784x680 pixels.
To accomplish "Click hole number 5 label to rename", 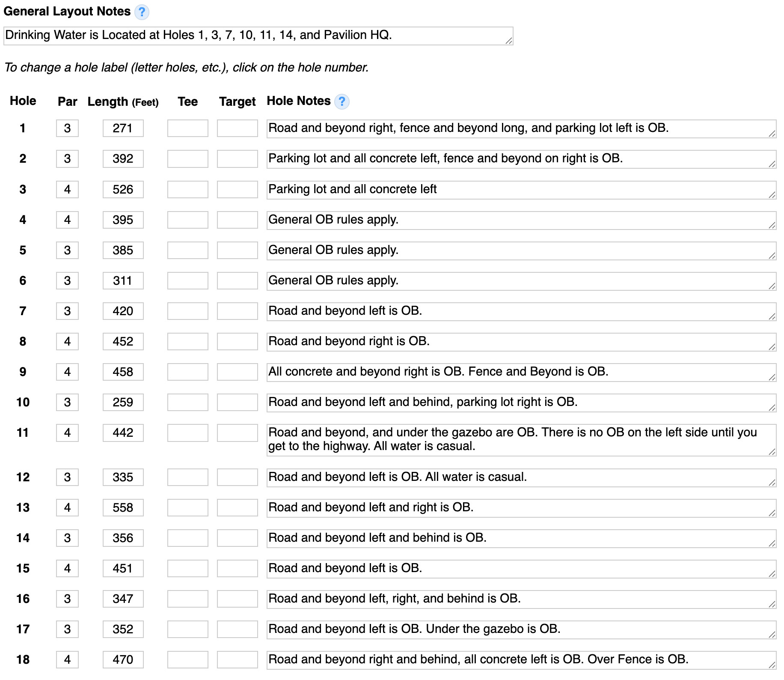I will pos(23,250).
